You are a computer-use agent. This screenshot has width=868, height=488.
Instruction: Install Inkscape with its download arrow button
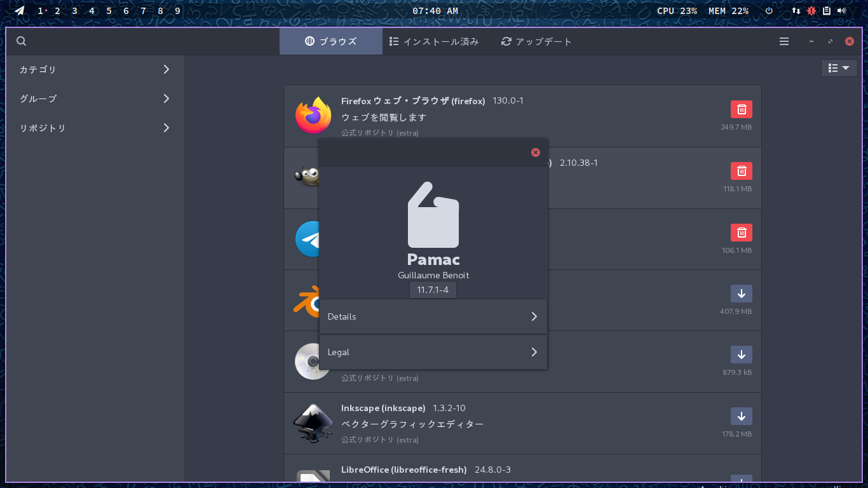(x=742, y=416)
